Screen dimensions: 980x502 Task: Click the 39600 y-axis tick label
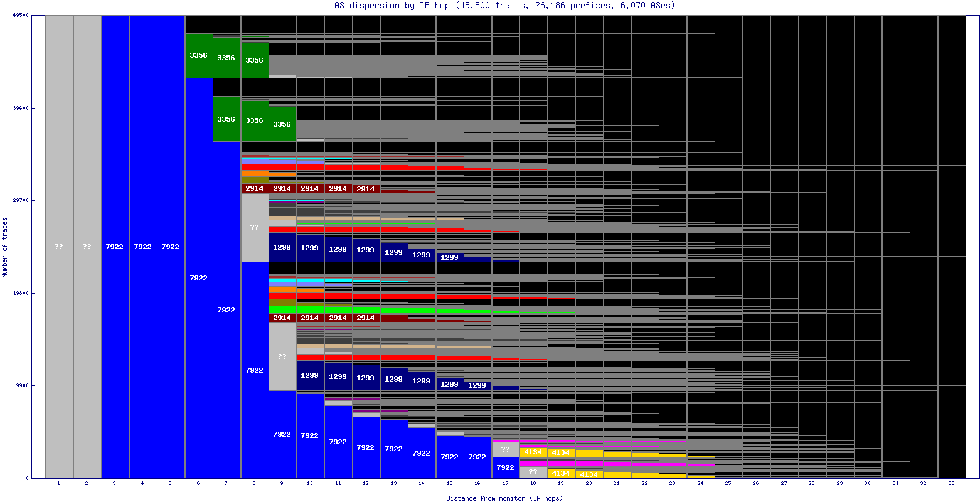pos(20,108)
